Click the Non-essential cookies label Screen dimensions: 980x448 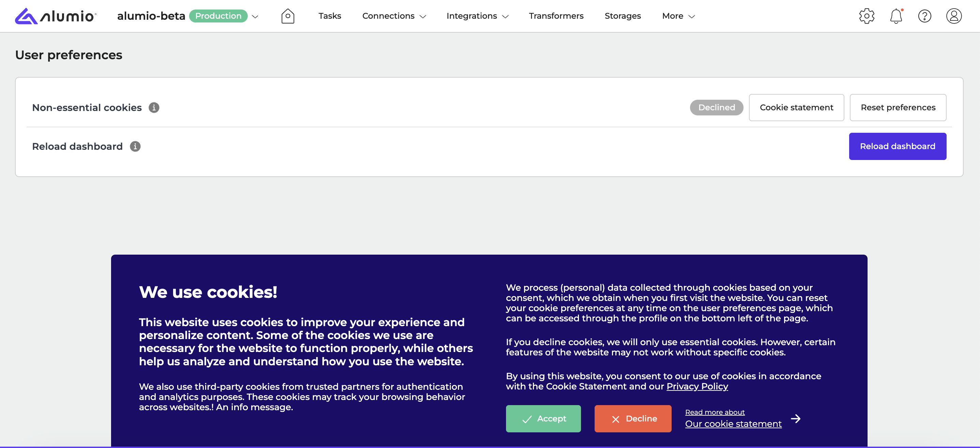[87, 108]
